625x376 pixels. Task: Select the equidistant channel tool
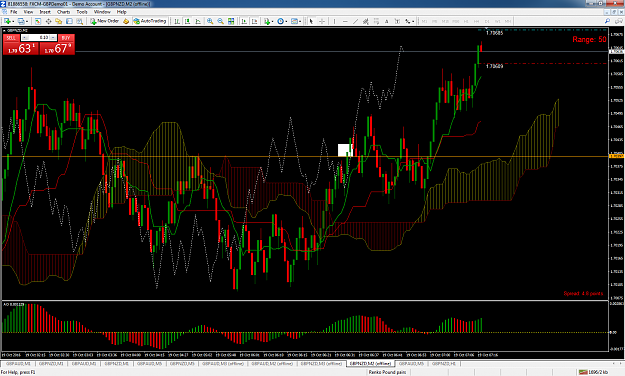click(366, 21)
